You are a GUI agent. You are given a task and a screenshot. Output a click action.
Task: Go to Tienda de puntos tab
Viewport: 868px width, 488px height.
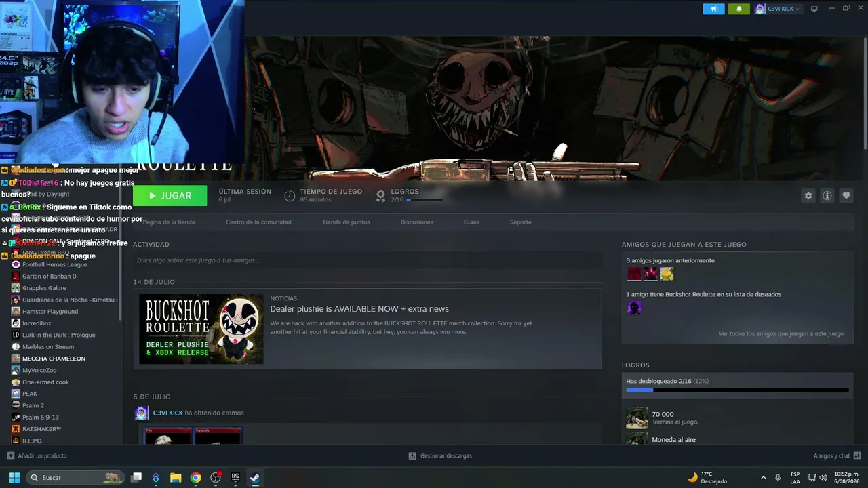(x=346, y=222)
